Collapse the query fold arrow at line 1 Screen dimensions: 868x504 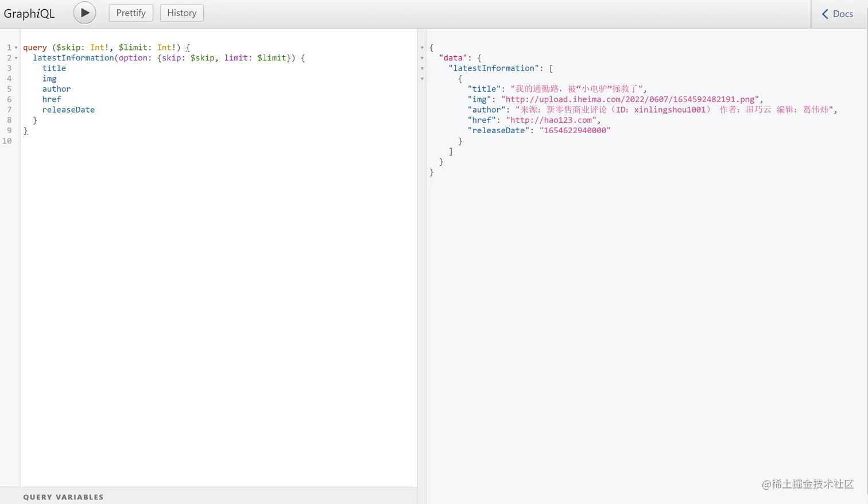click(x=16, y=48)
